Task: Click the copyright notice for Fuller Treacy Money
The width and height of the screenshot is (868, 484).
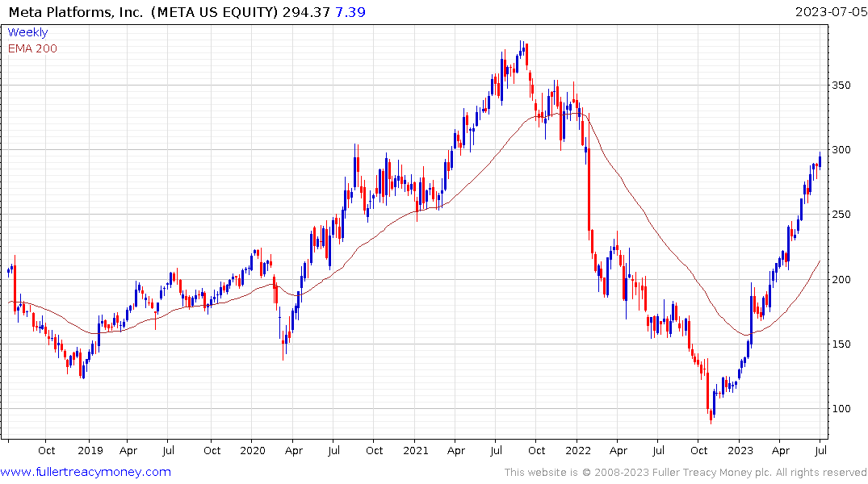Action: tap(686, 473)
